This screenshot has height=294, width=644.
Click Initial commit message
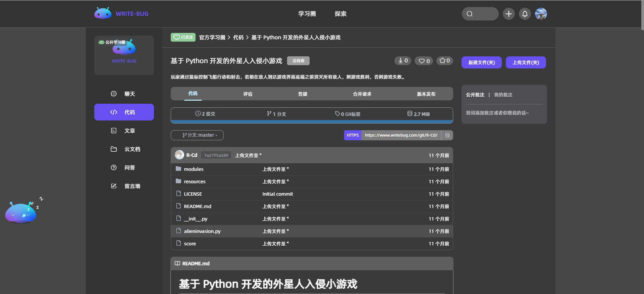pyautogui.click(x=278, y=194)
